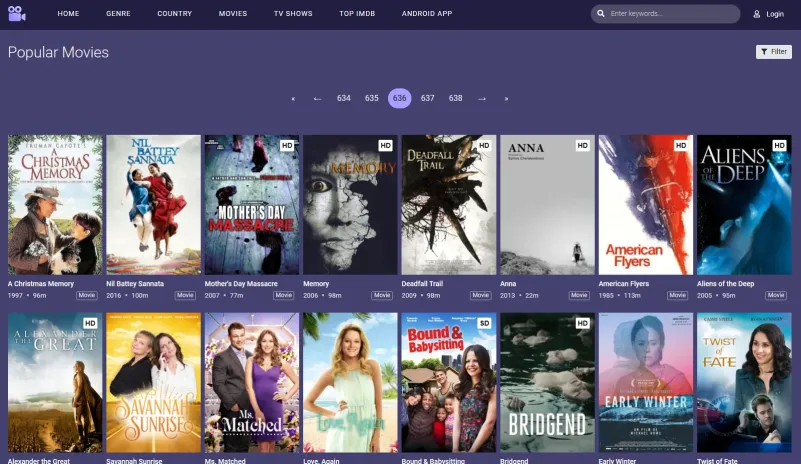The width and height of the screenshot is (801, 464).
Task: Go to next page using right arrow
Action: 482,99
